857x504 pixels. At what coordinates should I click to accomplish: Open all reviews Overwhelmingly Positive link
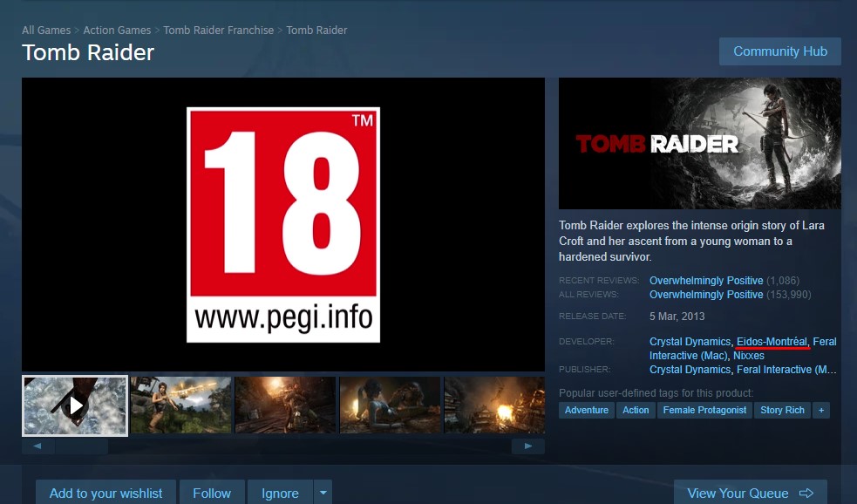[x=706, y=295]
